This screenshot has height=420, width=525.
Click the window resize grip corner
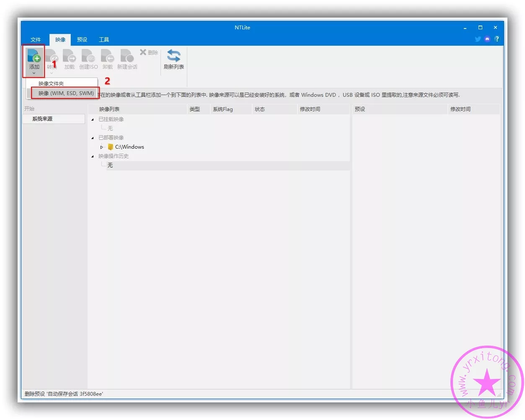tap(499, 394)
